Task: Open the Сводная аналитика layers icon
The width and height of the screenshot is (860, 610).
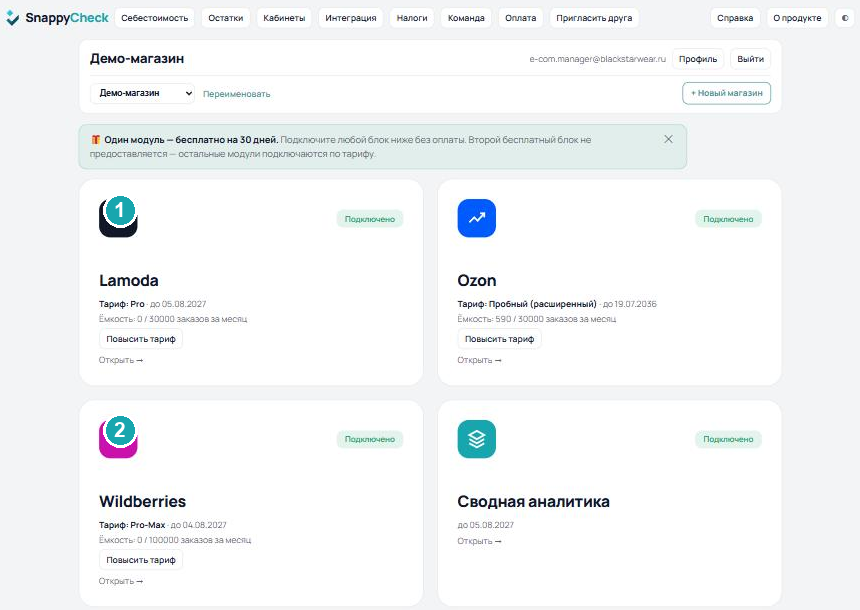Action: pos(477,439)
